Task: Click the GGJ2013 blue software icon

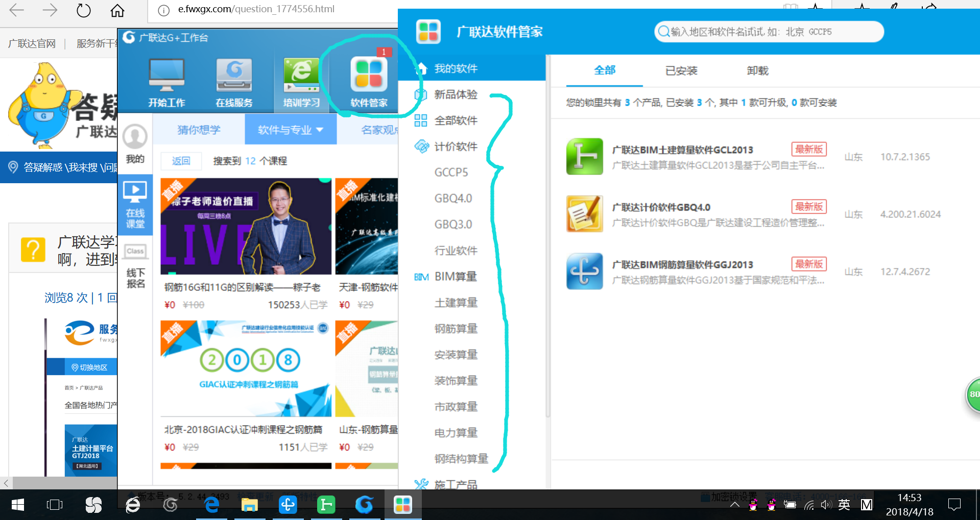Action: (x=584, y=271)
